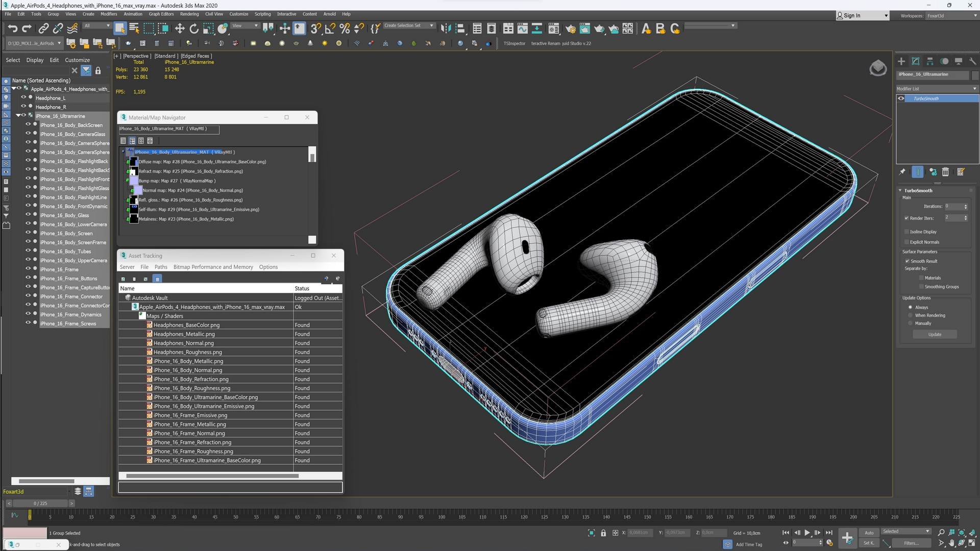Open the Modifiers menu
This screenshot has width=980, height=551.
click(109, 14)
